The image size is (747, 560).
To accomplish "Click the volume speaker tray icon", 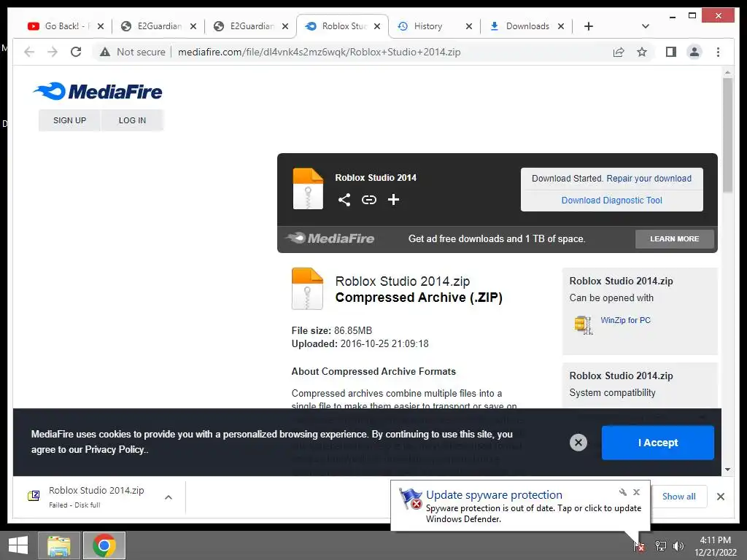I will tap(678, 545).
